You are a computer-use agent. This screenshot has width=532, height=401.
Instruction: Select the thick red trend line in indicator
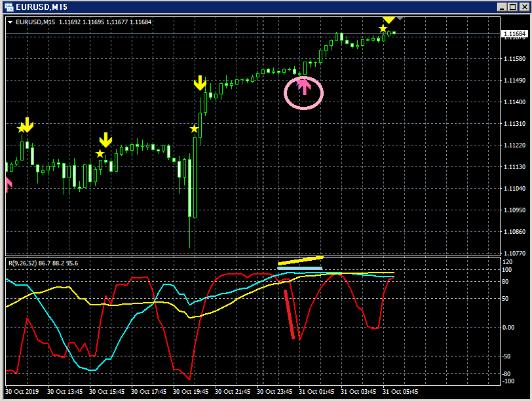point(289,314)
